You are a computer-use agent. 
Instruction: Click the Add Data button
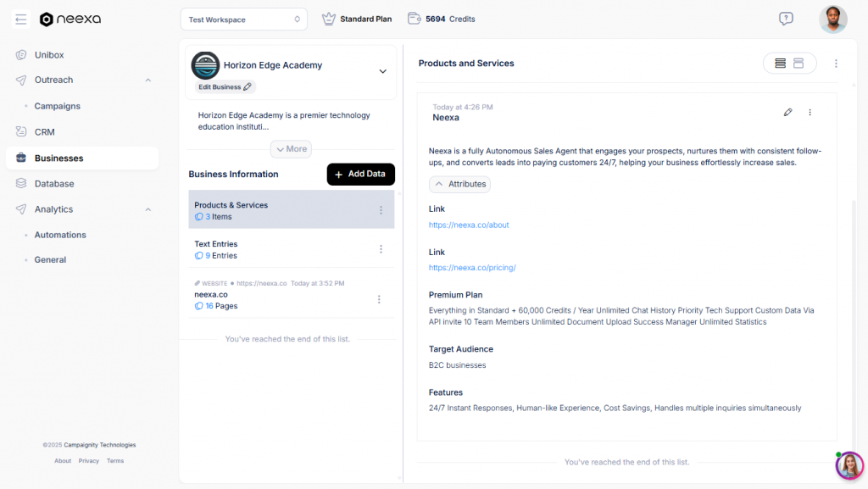[360, 174]
